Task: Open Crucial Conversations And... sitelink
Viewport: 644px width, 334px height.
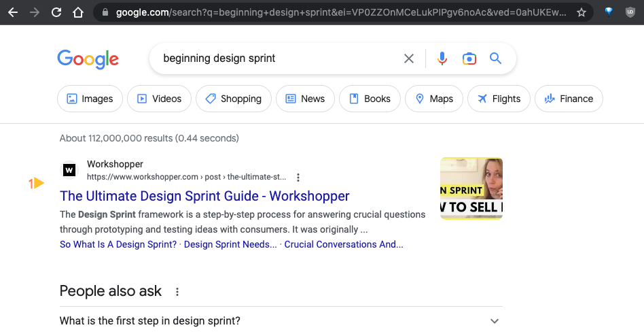Action: click(344, 244)
